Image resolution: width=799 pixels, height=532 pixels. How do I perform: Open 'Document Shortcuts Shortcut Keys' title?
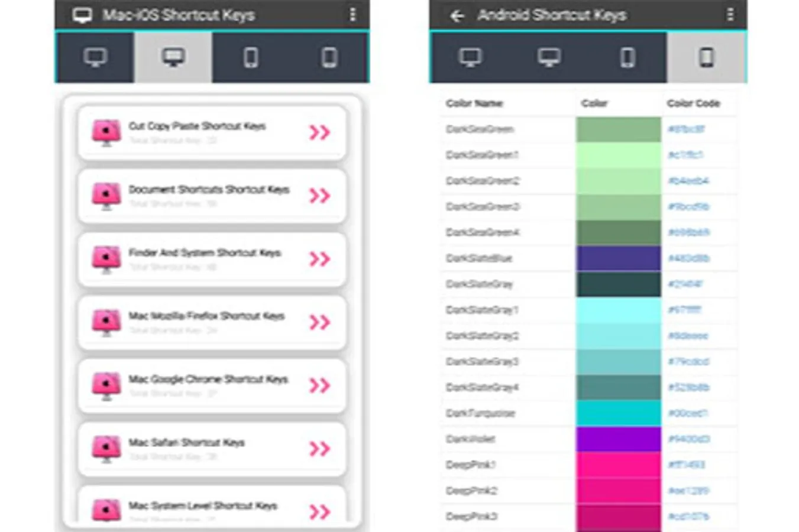pos(209,189)
